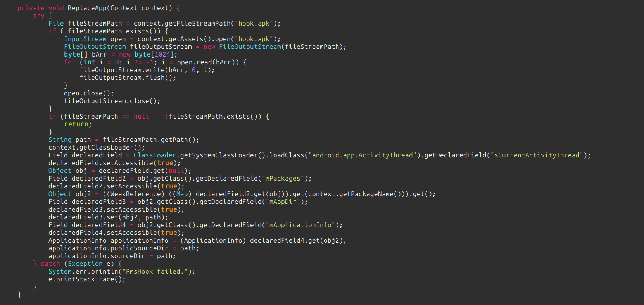
Task: Click the "mPackages" string literal
Action: coord(283,178)
